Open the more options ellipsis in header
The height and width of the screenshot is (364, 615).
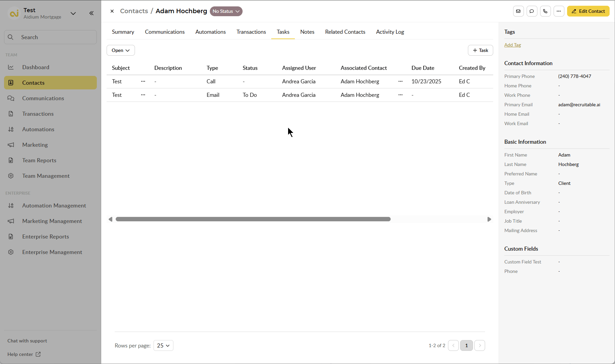pos(559,11)
